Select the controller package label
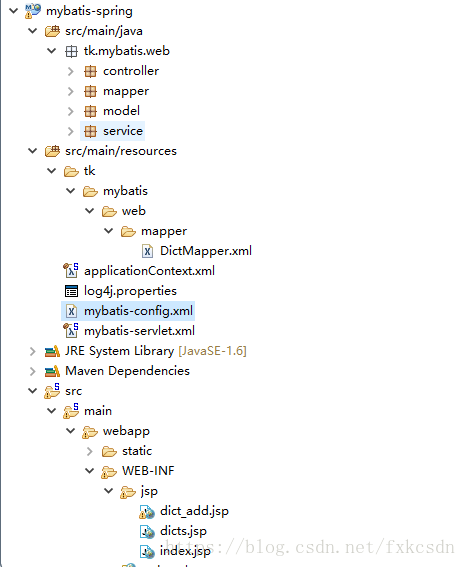This screenshot has width=466, height=567. (131, 71)
